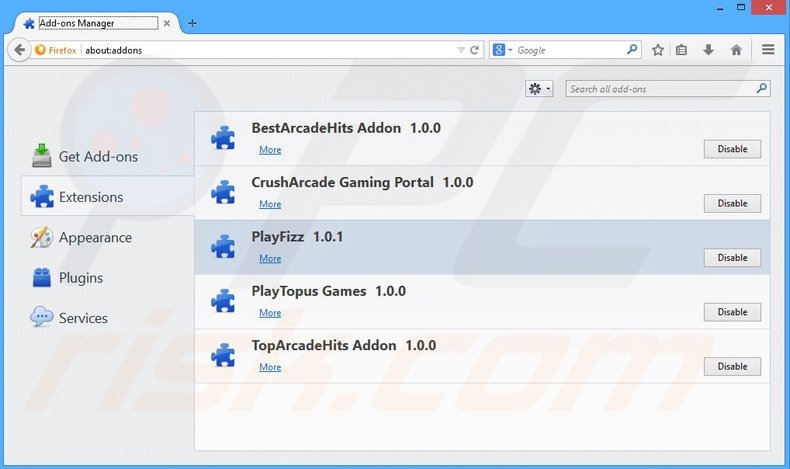Click the TopArcadeHits Addon puzzle icon
This screenshot has height=469, width=790.
tap(223, 356)
